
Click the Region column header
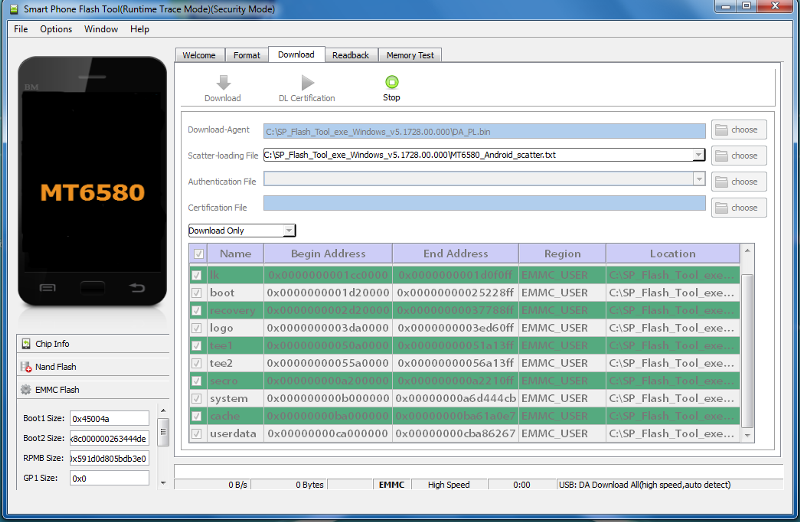[562, 254]
